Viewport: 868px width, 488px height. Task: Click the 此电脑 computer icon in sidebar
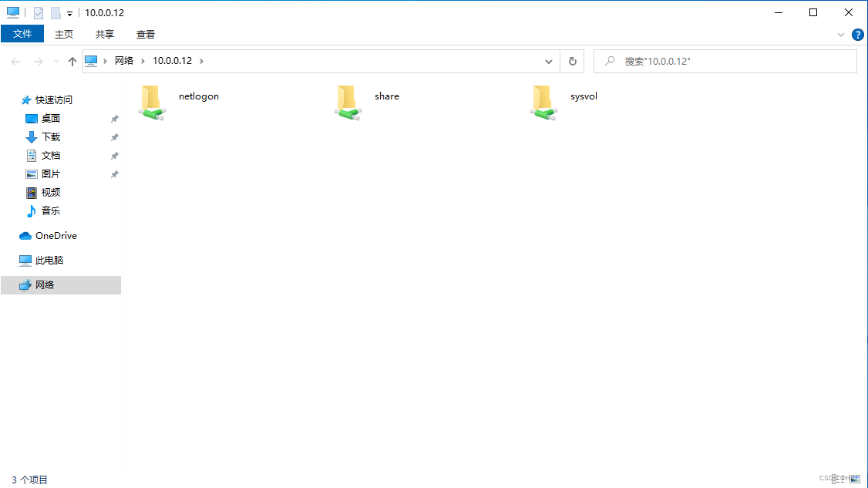pyautogui.click(x=25, y=261)
